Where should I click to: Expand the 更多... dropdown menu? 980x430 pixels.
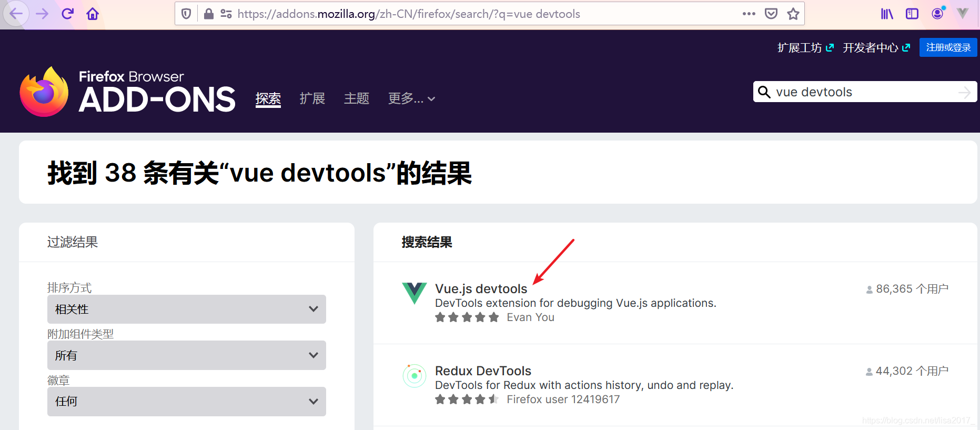point(411,98)
